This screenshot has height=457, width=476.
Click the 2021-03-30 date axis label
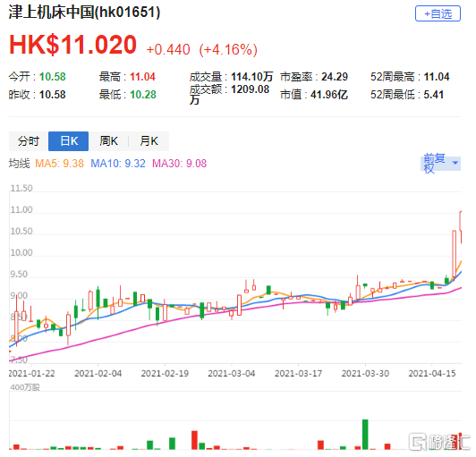(365, 373)
